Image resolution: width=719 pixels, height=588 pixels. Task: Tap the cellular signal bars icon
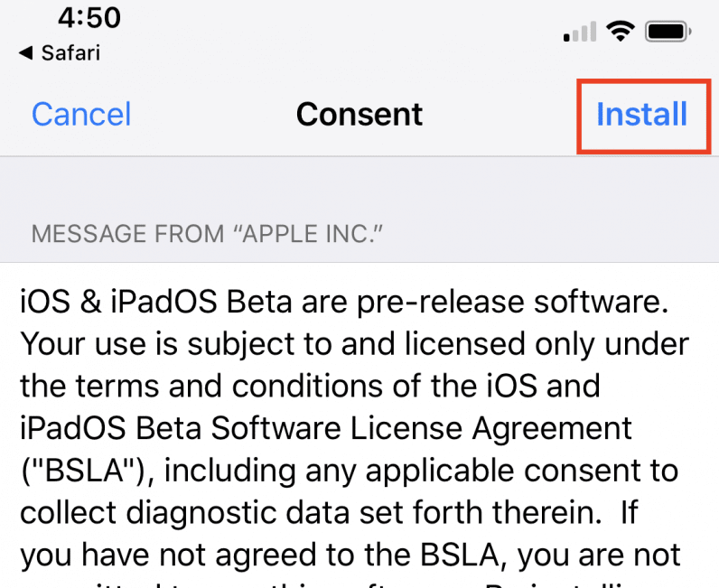580,32
